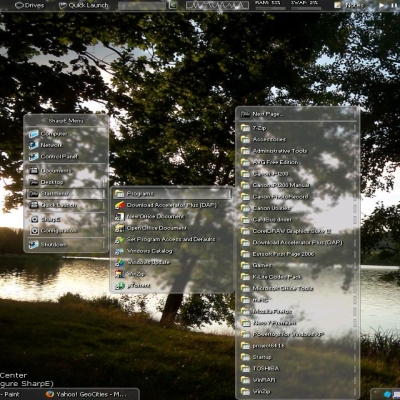Open Network from the SharpE Menu
400x400 pixels.
[x=66, y=145]
